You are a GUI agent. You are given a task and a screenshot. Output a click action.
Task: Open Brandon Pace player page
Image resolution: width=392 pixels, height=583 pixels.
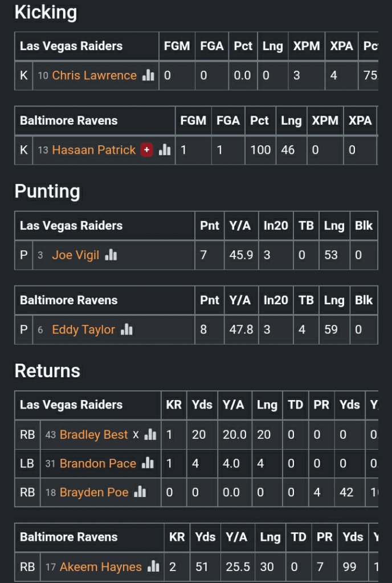click(x=97, y=463)
